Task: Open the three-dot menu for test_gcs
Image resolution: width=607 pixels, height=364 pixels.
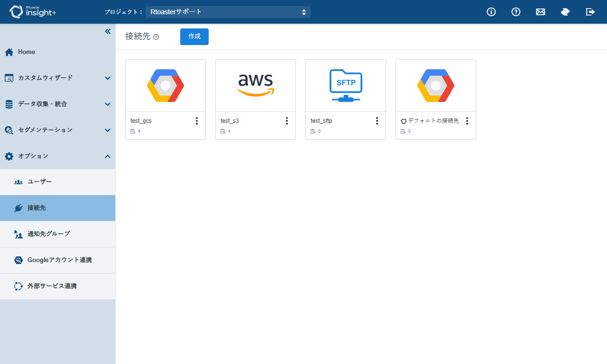Action: click(197, 121)
